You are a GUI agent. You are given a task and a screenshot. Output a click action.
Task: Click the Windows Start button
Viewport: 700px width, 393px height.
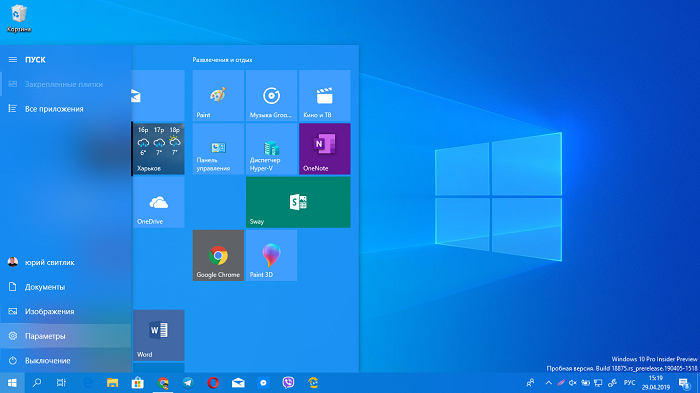[12, 383]
